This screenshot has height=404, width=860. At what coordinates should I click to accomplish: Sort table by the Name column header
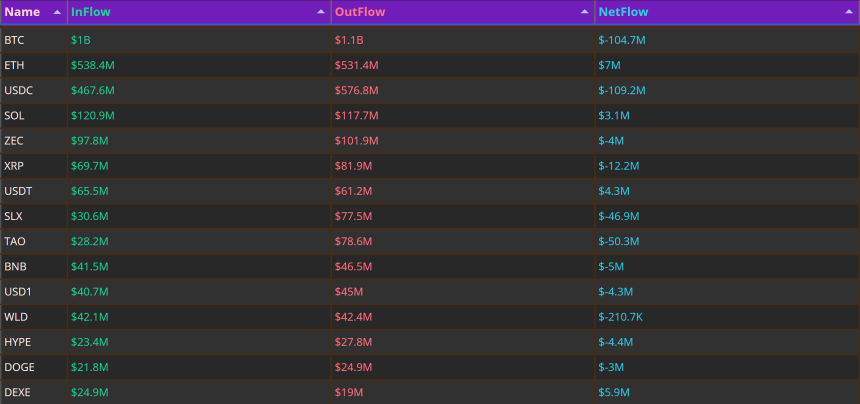[x=22, y=12]
